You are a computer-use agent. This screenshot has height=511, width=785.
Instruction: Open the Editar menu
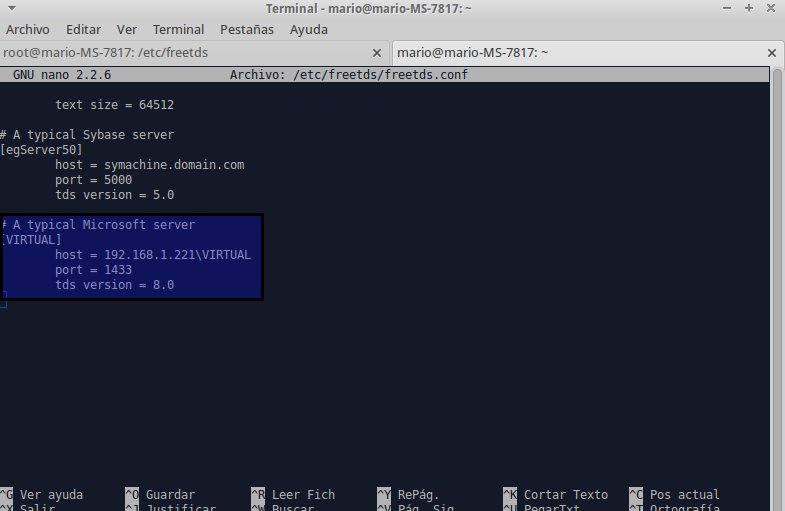pyautogui.click(x=84, y=29)
